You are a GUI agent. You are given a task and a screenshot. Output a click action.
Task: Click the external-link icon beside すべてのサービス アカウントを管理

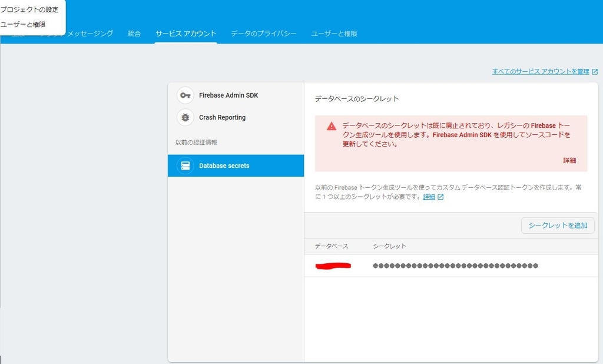click(x=595, y=72)
